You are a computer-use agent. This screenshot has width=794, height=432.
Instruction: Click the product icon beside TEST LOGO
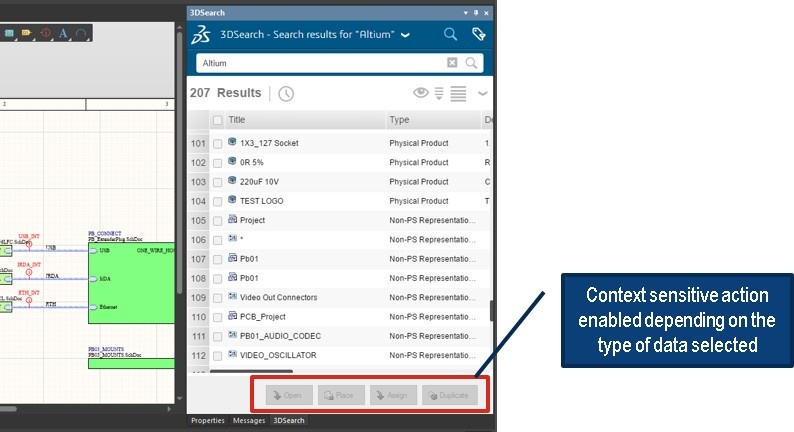pyautogui.click(x=232, y=200)
